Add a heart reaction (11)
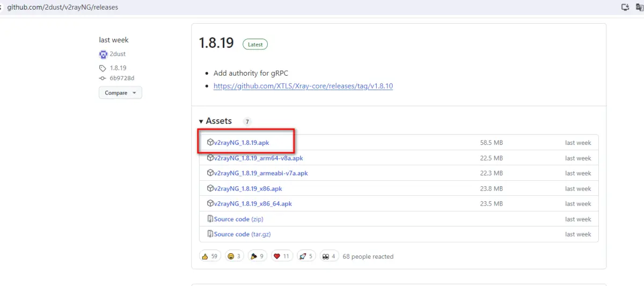This screenshot has height=286, width=644. point(282,256)
